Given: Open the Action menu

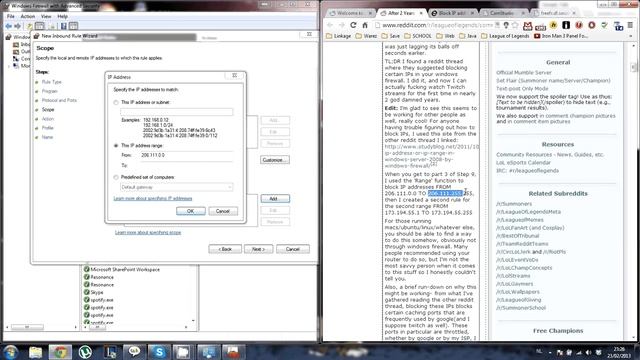Looking at the screenshot, I should pos(28,16).
